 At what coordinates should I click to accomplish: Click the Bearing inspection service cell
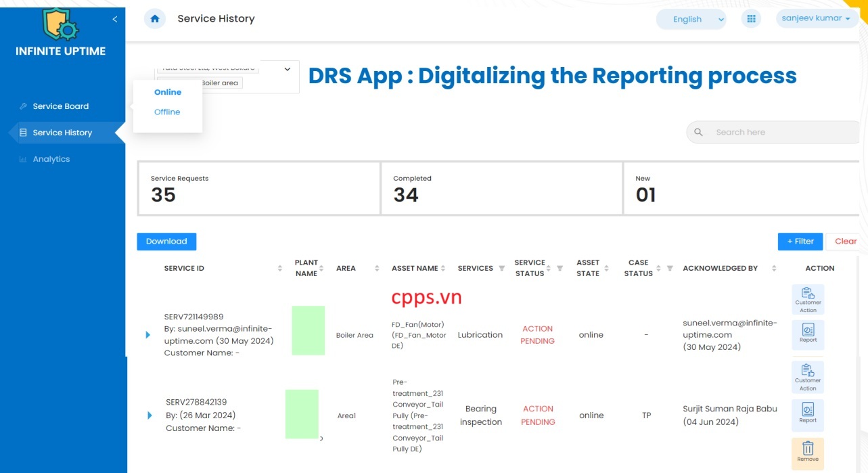pyautogui.click(x=481, y=415)
